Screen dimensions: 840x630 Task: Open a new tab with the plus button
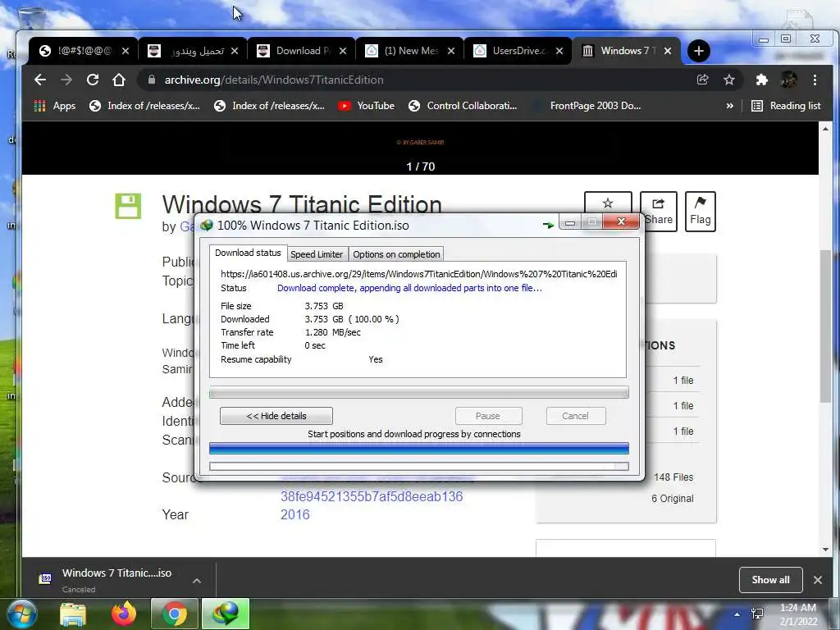click(699, 51)
